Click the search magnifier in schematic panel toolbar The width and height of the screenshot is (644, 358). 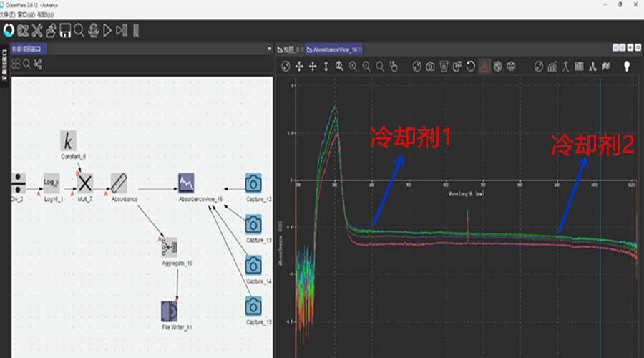tap(27, 64)
